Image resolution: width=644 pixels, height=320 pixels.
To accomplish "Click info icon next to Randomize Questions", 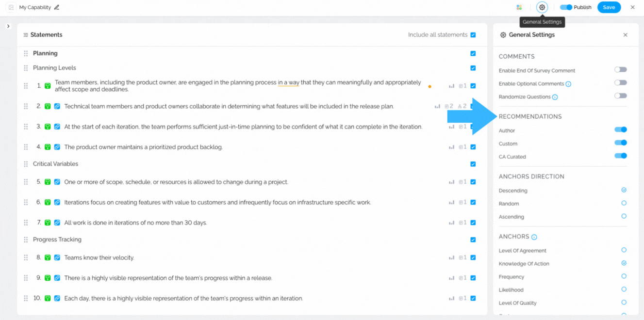I will point(555,97).
